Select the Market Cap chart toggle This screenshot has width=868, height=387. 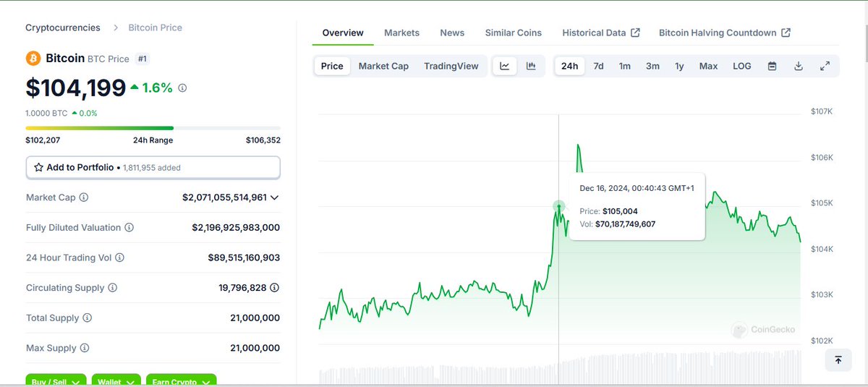point(383,66)
